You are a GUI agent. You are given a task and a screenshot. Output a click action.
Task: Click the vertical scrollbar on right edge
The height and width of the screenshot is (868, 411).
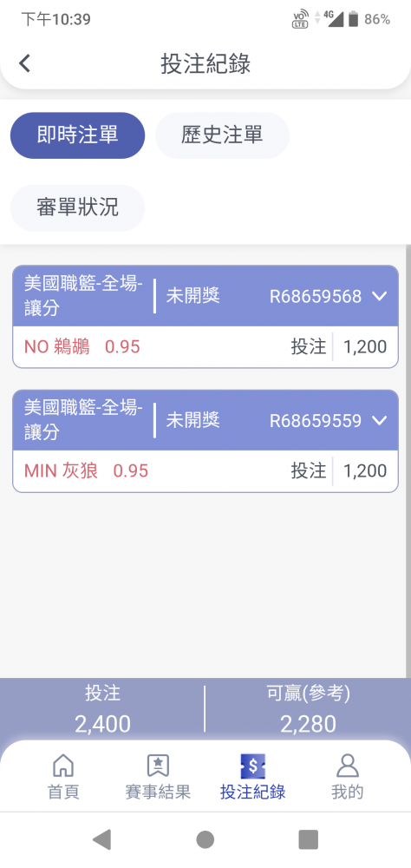click(x=408, y=461)
